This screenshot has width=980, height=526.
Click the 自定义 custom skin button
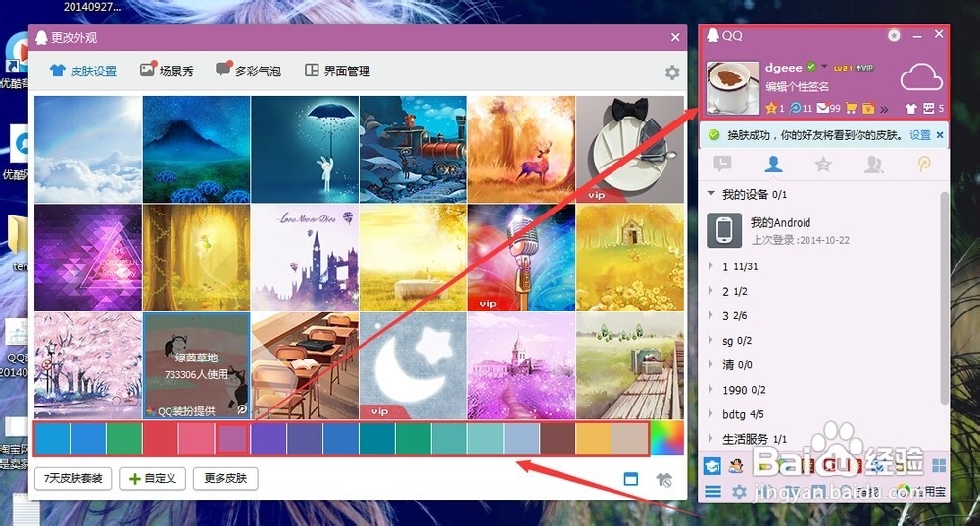[x=153, y=479]
